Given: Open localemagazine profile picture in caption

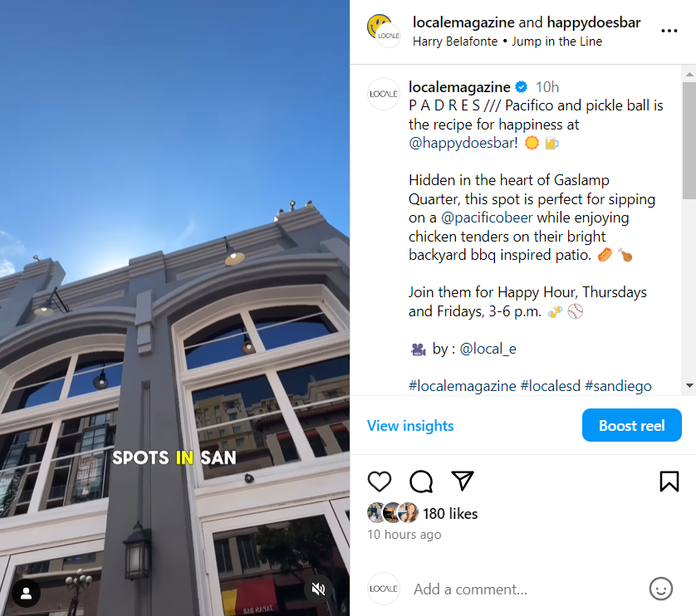Looking at the screenshot, I should (x=384, y=94).
